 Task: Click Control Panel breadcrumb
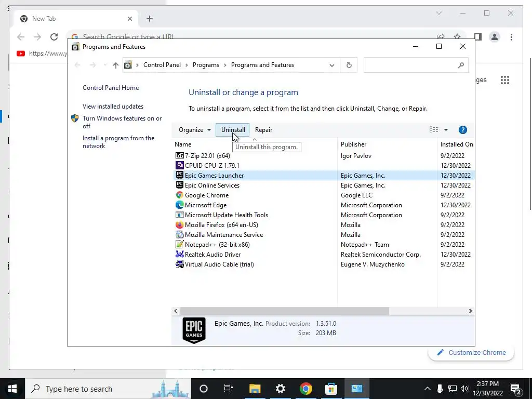point(162,65)
